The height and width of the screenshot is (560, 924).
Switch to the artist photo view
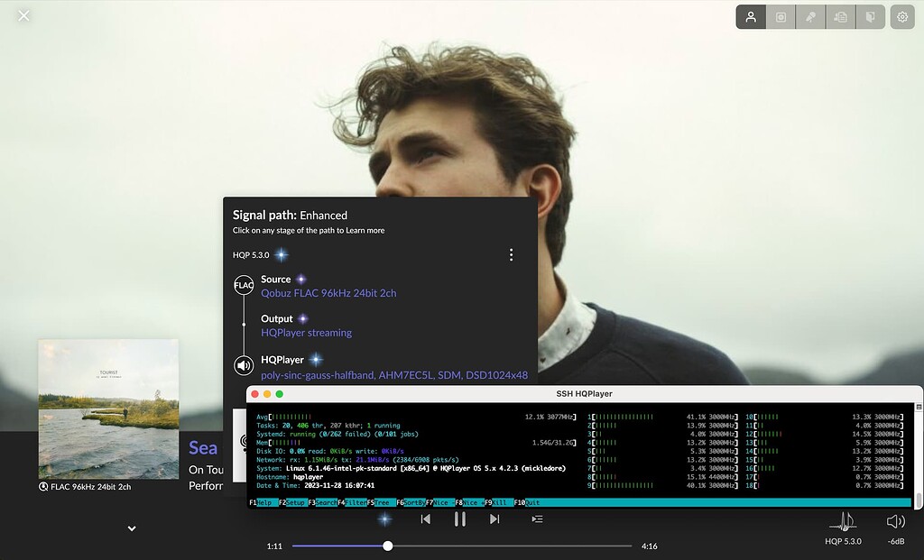click(751, 17)
